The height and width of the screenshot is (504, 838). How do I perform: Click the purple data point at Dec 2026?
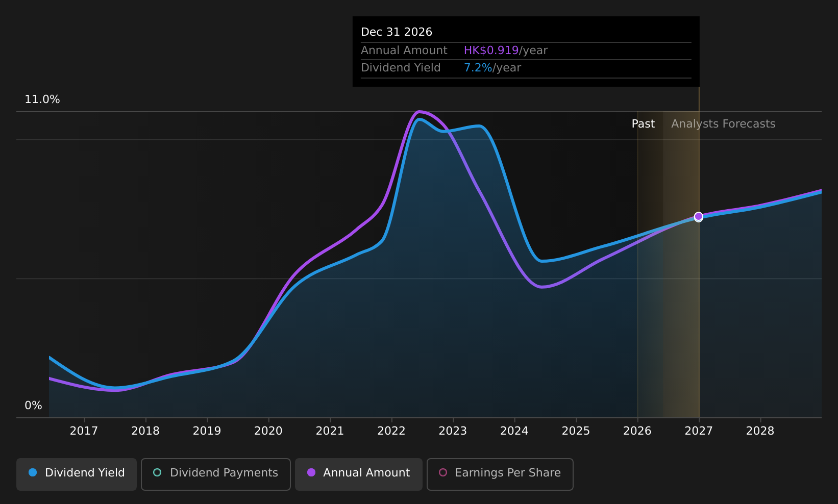coord(699,216)
